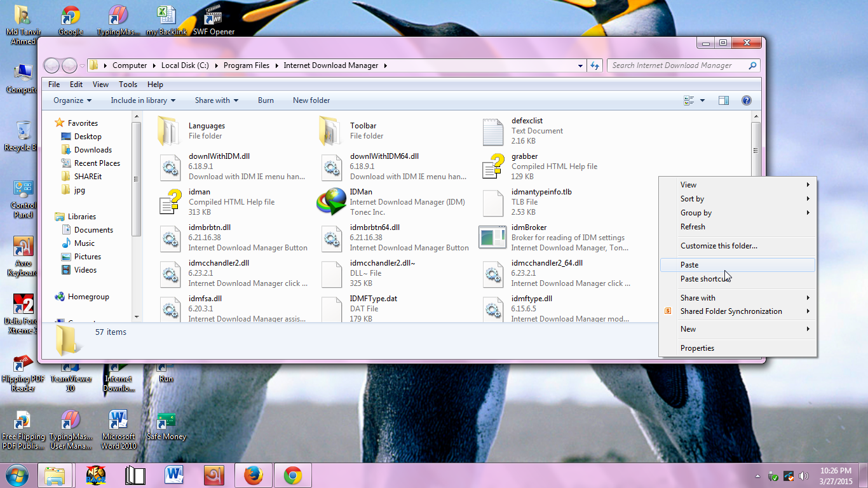Click the Word icon on the taskbar
Screen dimensions: 868x488
[x=174, y=475]
